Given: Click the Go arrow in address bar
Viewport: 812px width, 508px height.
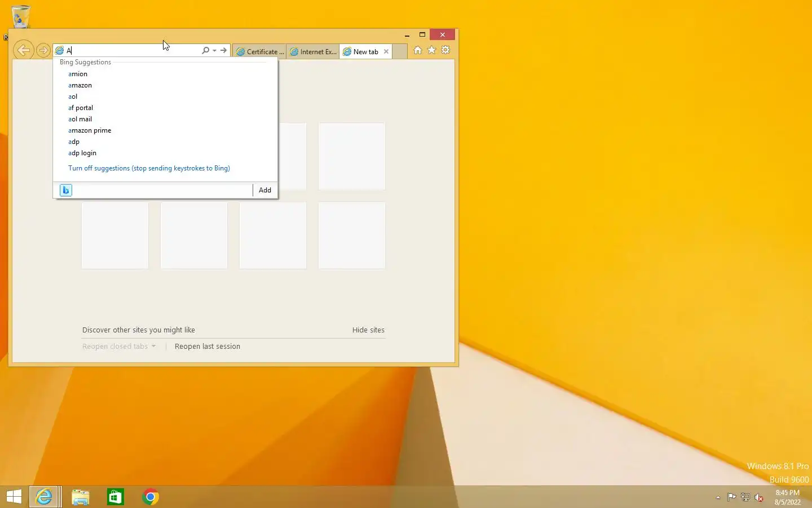Looking at the screenshot, I should pos(224,50).
